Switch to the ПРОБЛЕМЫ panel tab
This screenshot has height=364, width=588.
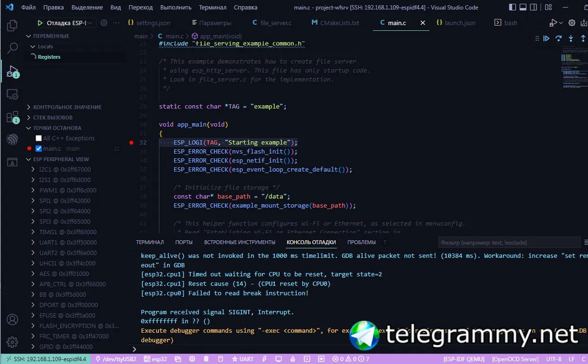(362, 242)
